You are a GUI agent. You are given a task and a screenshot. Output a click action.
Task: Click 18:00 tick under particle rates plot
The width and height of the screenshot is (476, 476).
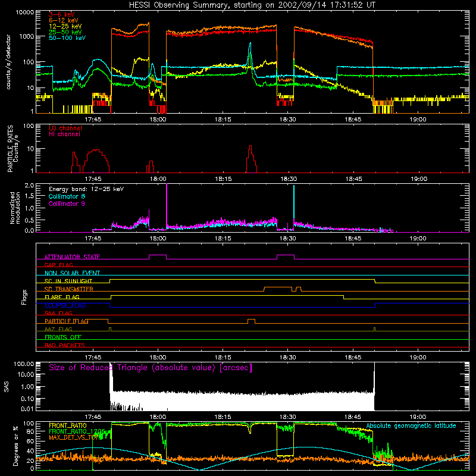click(158, 179)
